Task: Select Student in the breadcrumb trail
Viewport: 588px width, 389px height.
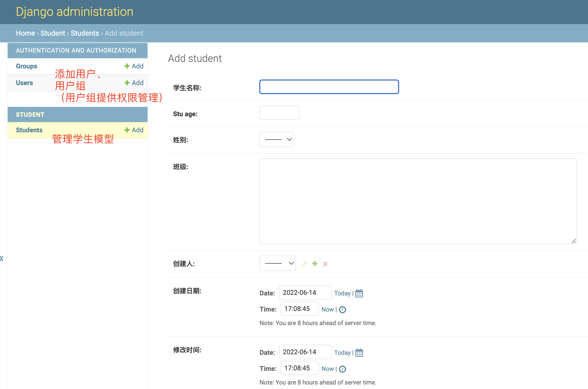Action: [53, 33]
